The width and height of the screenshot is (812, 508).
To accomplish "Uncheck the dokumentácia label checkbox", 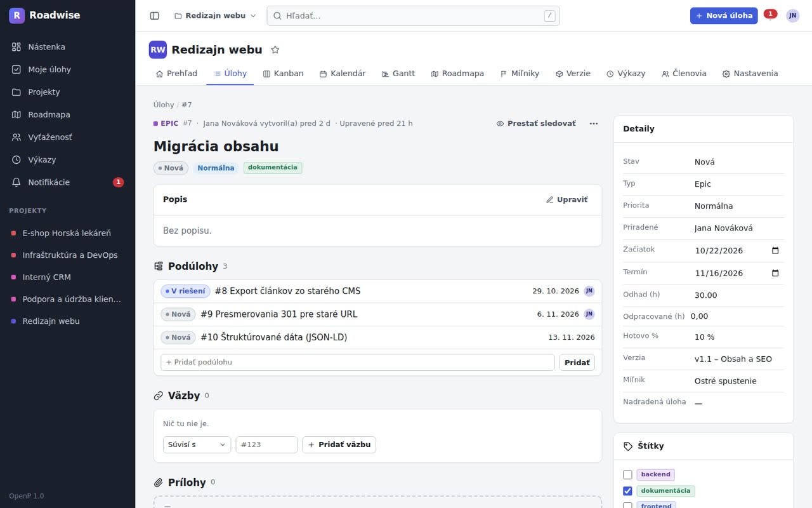I will pyautogui.click(x=627, y=491).
